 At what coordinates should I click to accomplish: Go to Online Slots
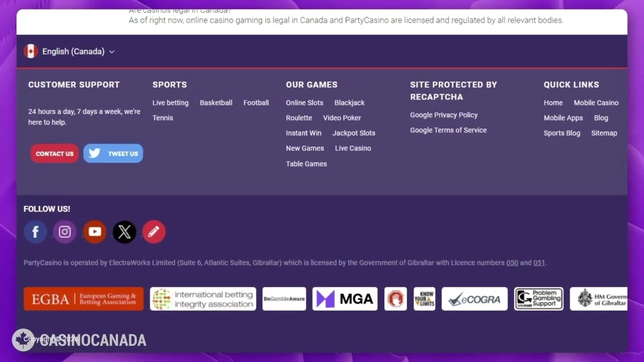click(304, 103)
